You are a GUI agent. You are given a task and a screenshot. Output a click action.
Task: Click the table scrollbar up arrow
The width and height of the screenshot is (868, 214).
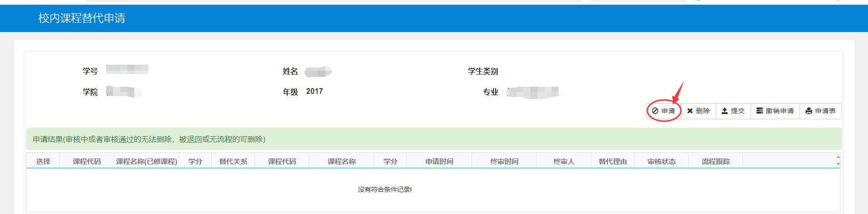838,157
